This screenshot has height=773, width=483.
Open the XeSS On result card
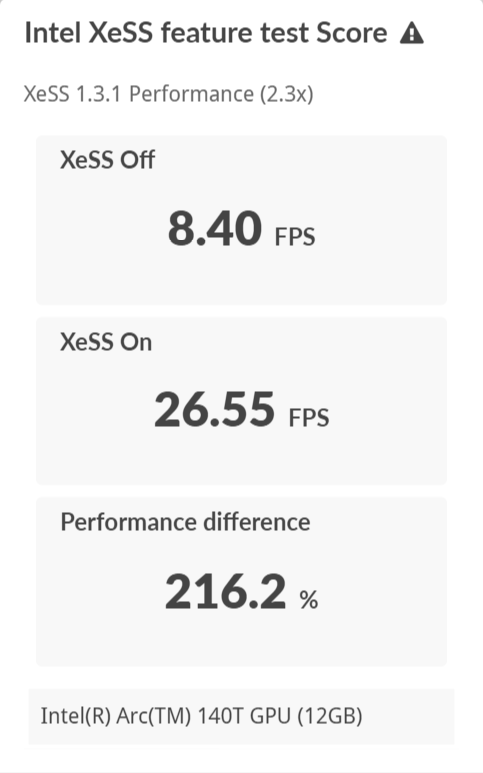click(242, 401)
